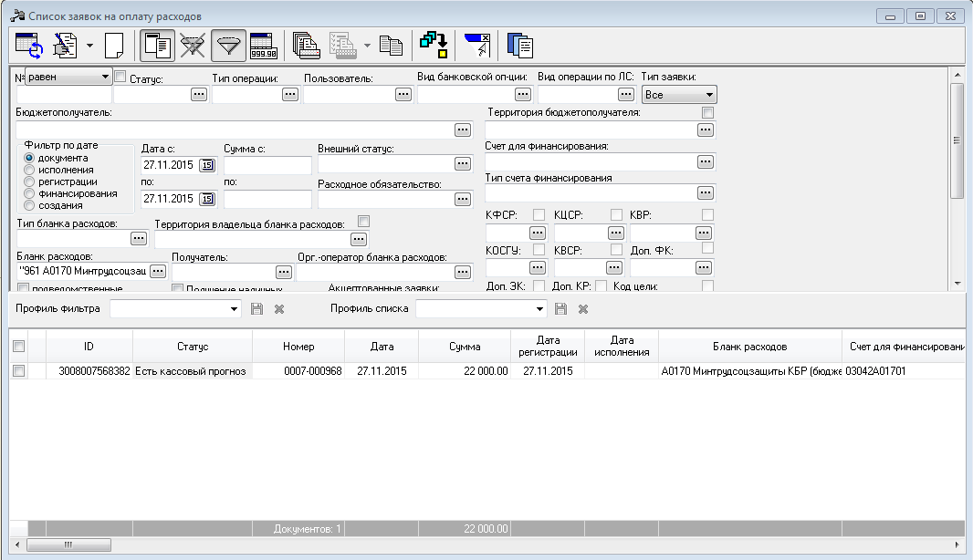Toggle the funnel filter panel icon
The width and height of the screenshot is (973, 560).
coord(228,46)
